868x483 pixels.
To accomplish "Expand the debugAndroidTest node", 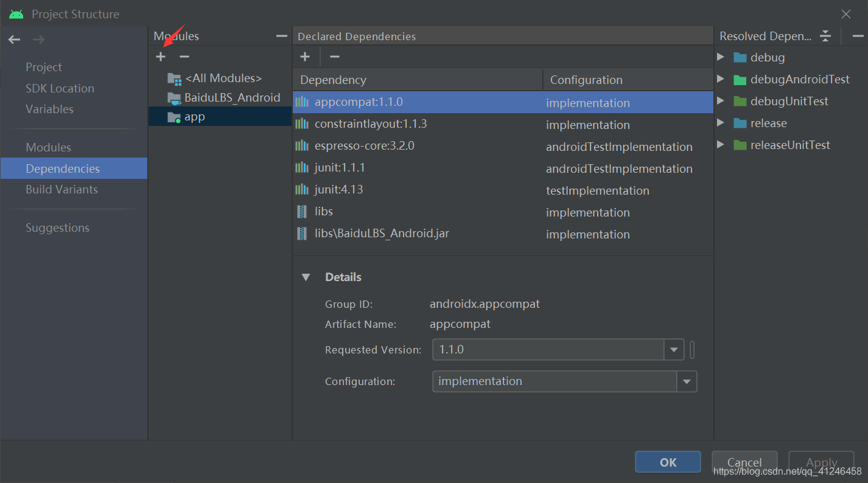I will [x=721, y=79].
